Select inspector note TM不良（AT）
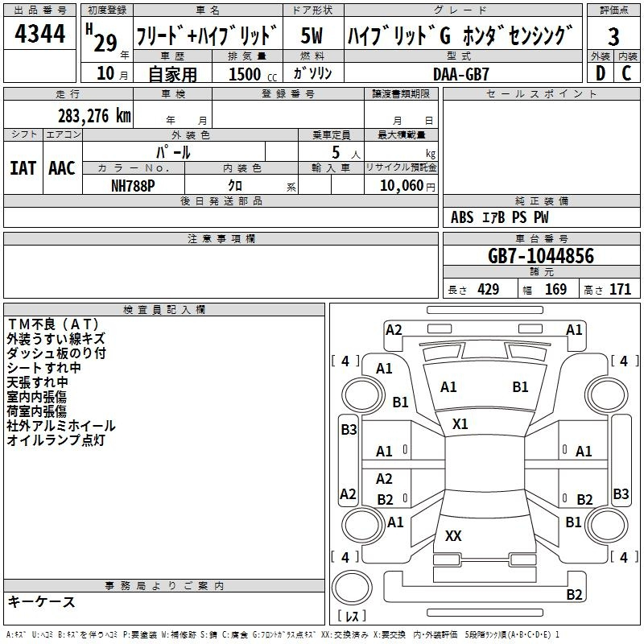The image size is (644, 644). click(53, 324)
